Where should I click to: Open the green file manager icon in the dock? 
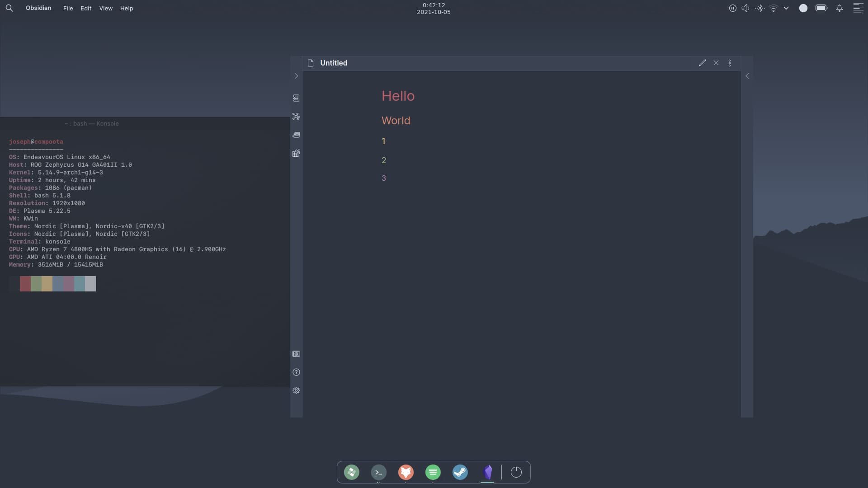[352, 473]
